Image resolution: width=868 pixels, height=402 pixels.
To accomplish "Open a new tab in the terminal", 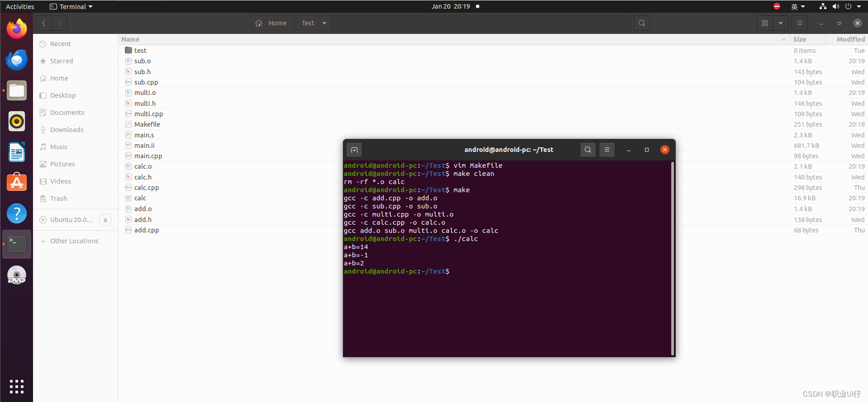I will 354,150.
